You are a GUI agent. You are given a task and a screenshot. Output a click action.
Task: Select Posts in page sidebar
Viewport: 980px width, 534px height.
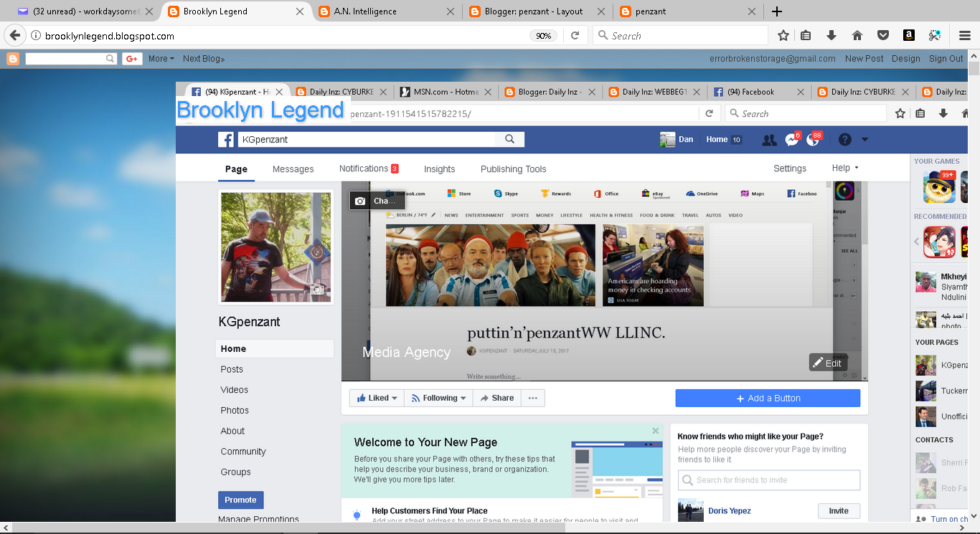tap(232, 369)
